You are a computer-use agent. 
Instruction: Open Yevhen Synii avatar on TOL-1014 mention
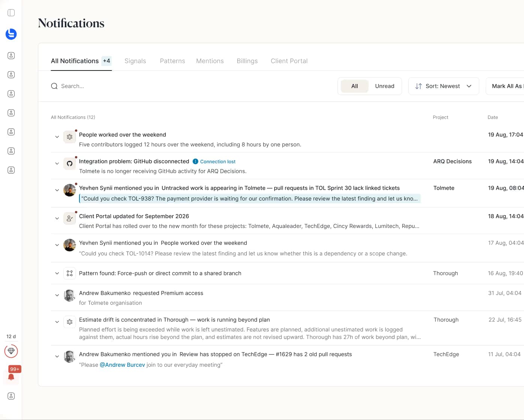pos(70,245)
